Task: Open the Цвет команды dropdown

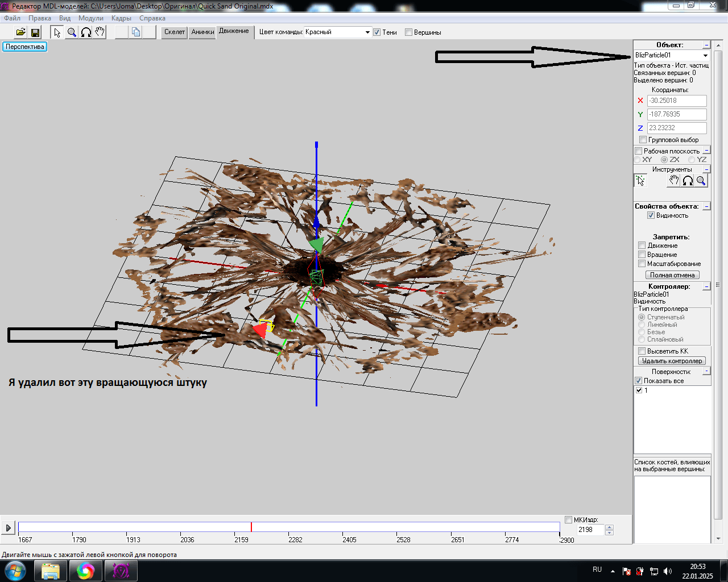Action: click(367, 32)
